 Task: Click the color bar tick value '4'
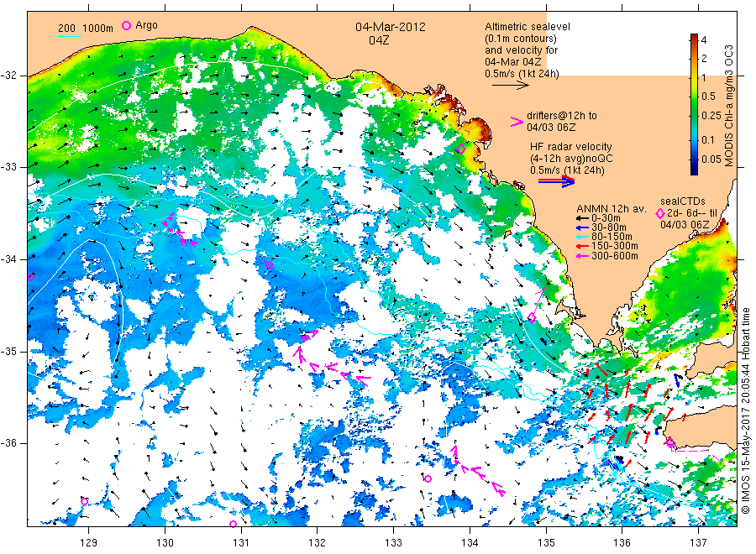pyautogui.click(x=704, y=40)
